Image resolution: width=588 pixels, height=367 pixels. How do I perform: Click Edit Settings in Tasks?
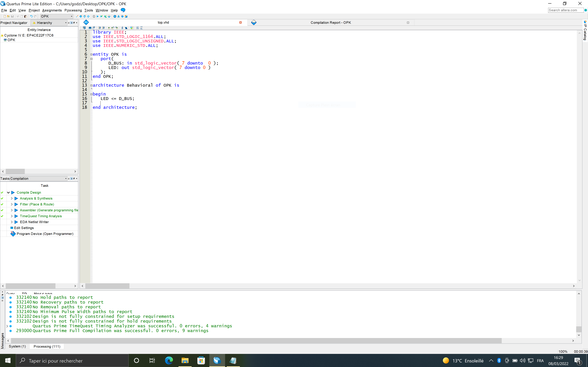(24, 228)
